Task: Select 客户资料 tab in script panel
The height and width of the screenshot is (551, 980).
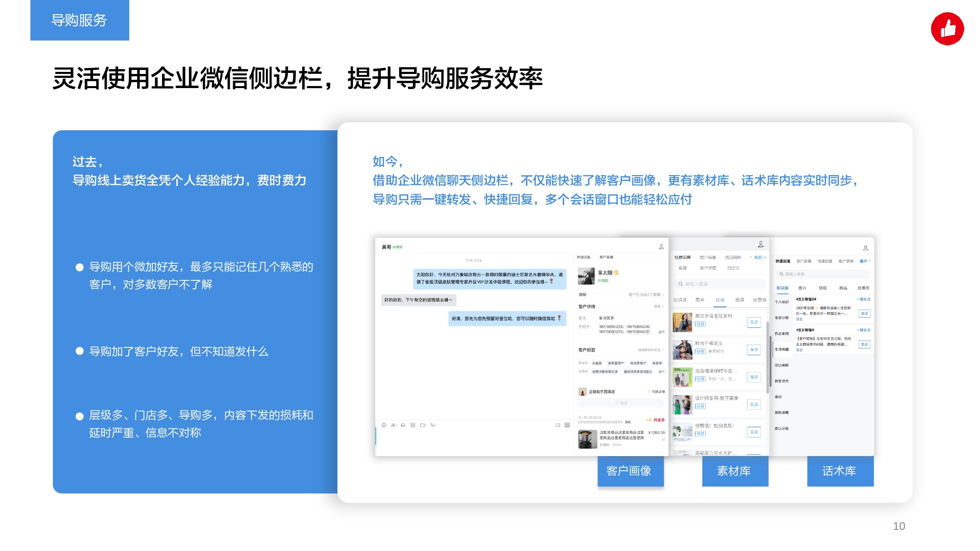Action: pos(846,261)
